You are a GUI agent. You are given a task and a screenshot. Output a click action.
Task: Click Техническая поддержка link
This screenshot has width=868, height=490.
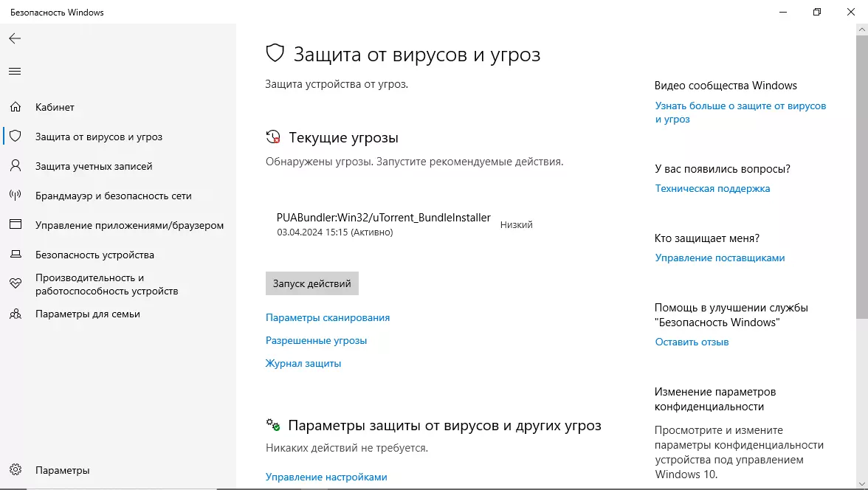[712, 188]
